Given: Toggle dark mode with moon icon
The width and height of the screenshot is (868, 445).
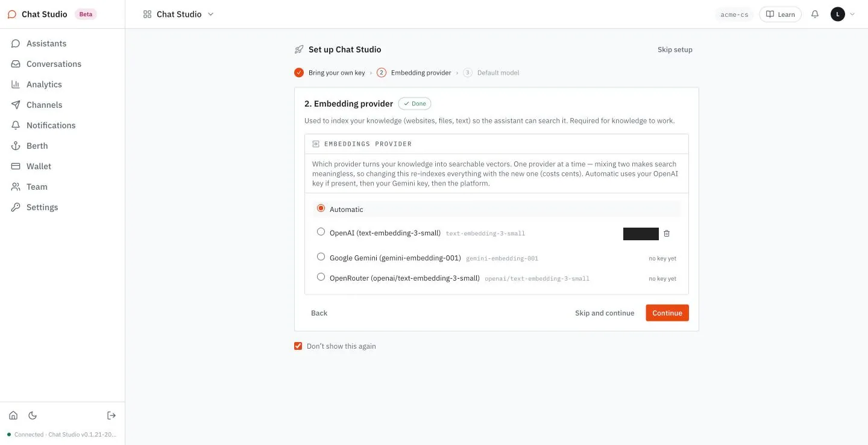Looking at the screenshot, I should [x=33, y=415].
